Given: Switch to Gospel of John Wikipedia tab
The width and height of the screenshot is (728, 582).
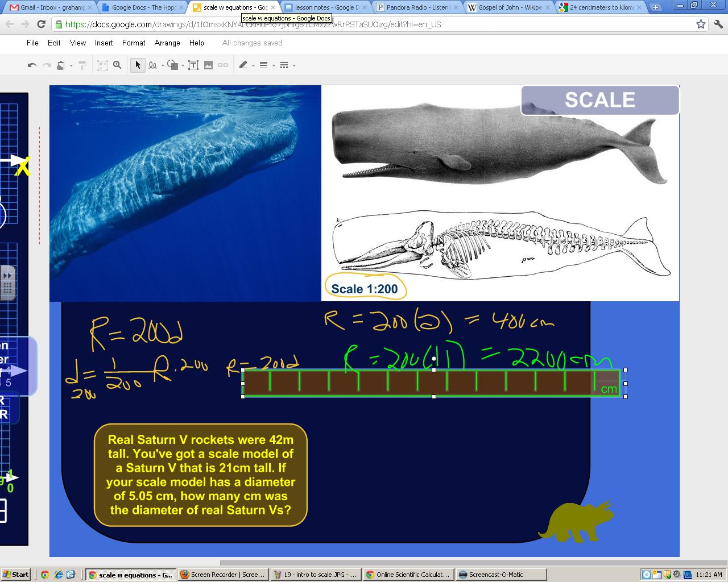Looking at the screenshot, I should point(509,7).
